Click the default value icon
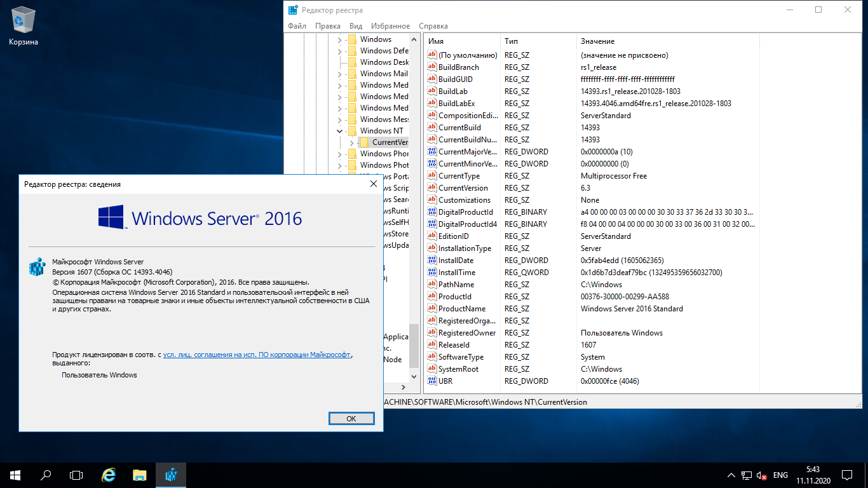 432,55
